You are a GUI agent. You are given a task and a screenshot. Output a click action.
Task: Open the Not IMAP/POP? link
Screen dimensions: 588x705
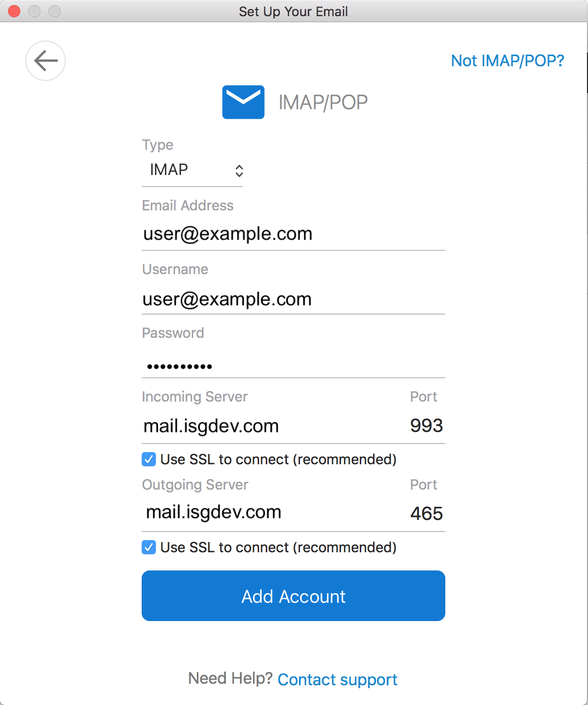[x=508, y=61]
